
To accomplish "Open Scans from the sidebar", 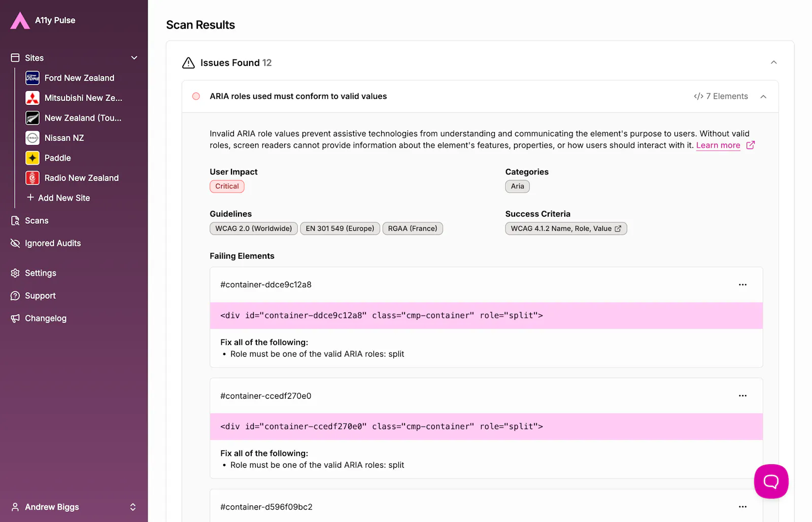I will (x=37, y=221).
